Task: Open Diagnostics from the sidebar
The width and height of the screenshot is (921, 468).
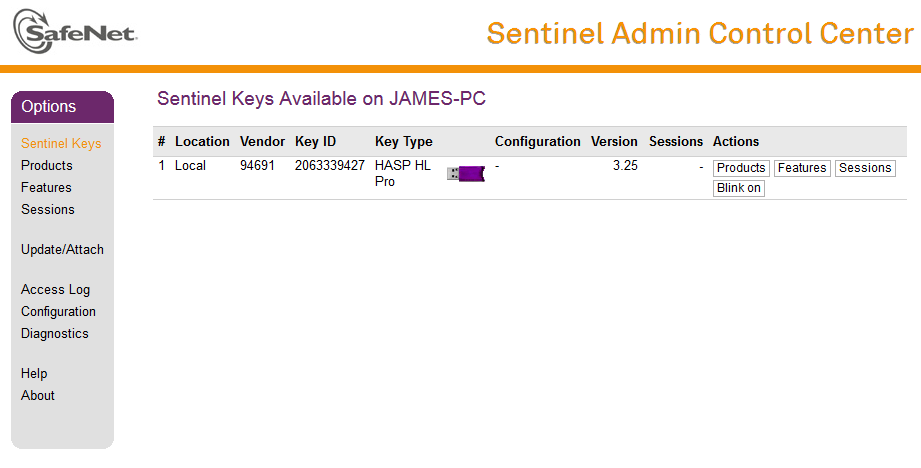Action: click(x=55, y=333)
